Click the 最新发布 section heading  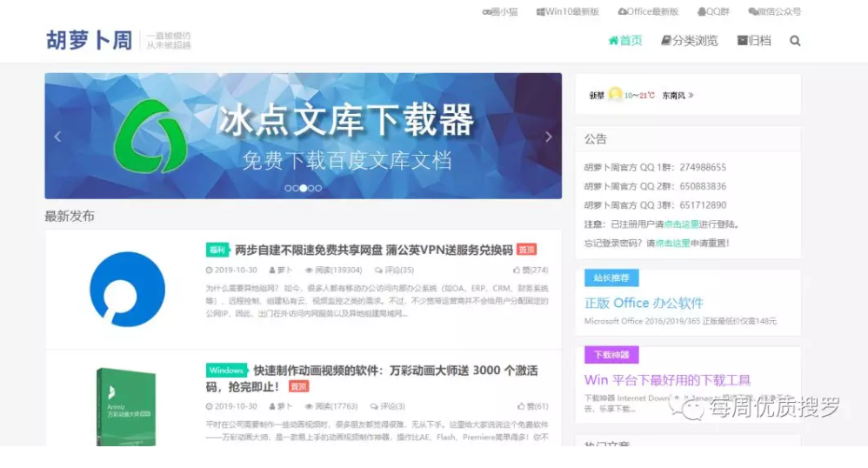pyautogui.click(x=70, y=216)
